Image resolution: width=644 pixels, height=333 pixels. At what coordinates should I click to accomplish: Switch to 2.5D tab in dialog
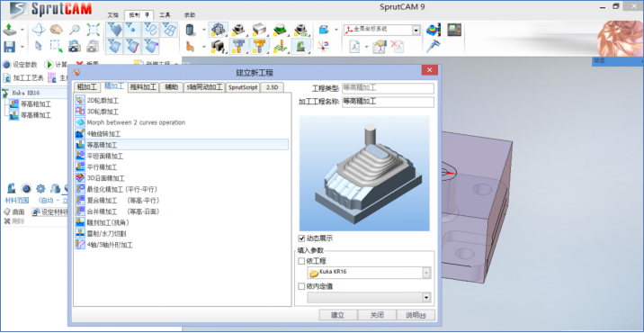pos(272,87)
